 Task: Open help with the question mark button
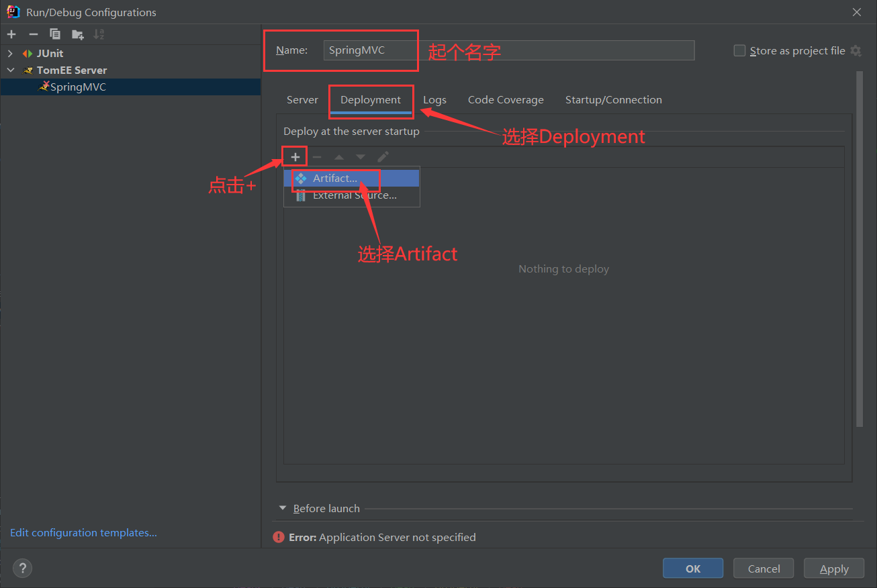tap(22, 568)
